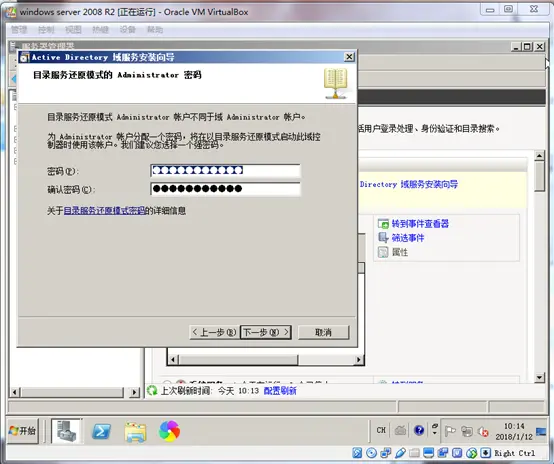
Task: Click the VirtualBox optical disc indicator
Action: [x=371, y=453]
